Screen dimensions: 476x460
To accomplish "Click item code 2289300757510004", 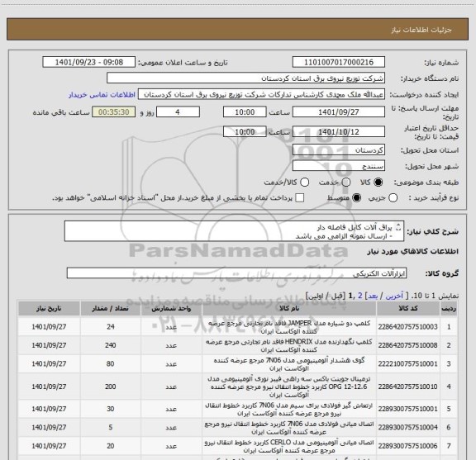I will [x=407, y=427].
